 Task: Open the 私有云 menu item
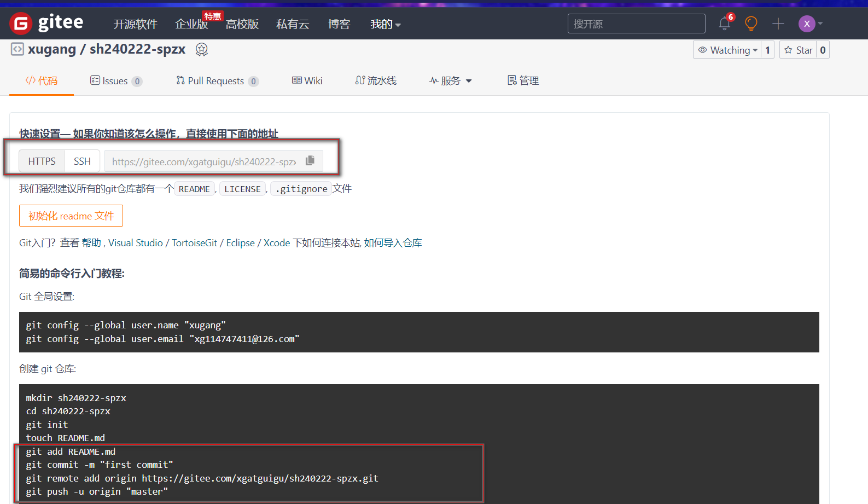(x=293, y=24)
